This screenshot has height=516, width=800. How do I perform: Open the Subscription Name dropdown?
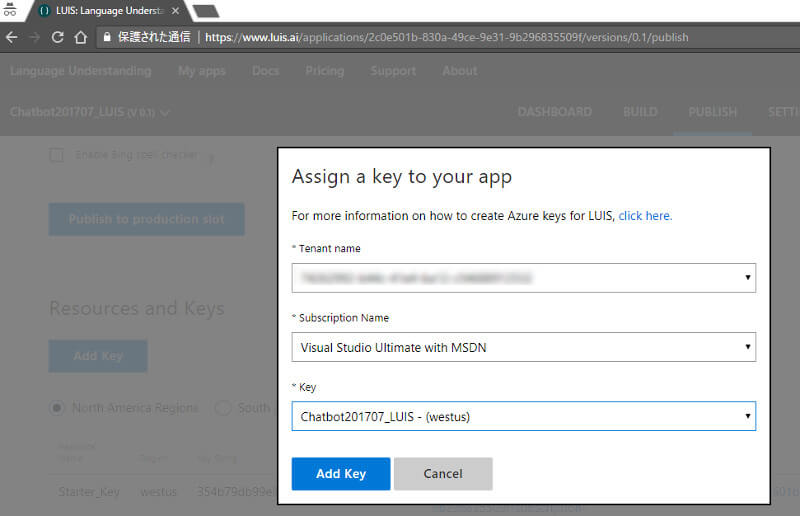pos(523,347)
